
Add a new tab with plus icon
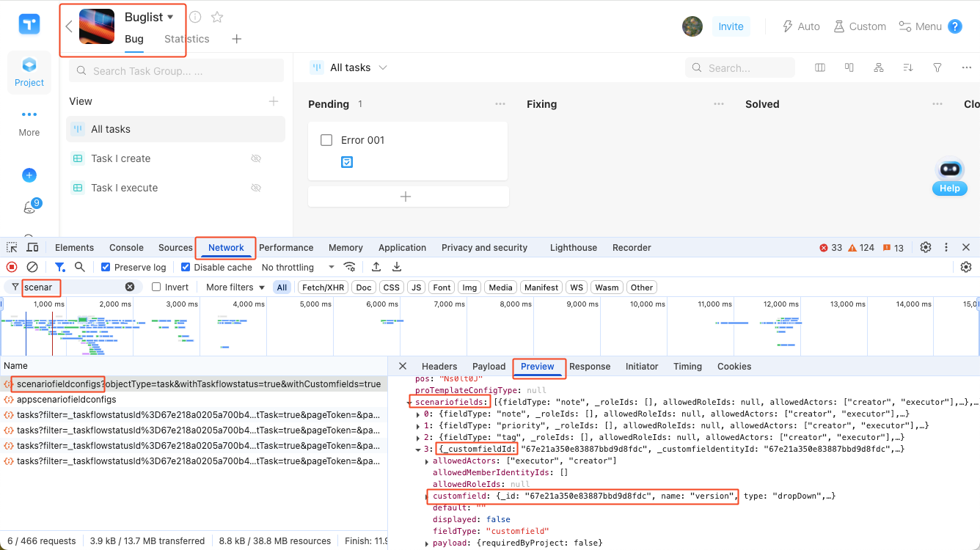pyautogui.click(x=237, y=39)
